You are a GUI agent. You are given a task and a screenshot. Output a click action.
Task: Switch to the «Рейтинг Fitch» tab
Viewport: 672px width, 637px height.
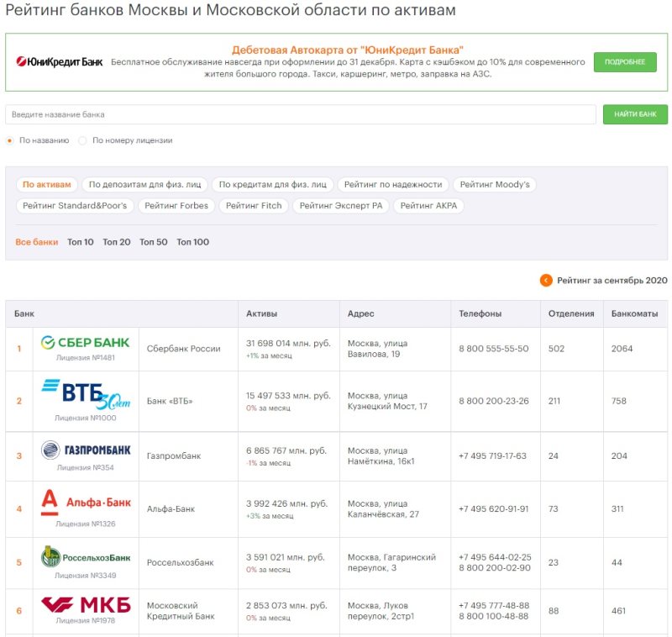click(254, 205)
